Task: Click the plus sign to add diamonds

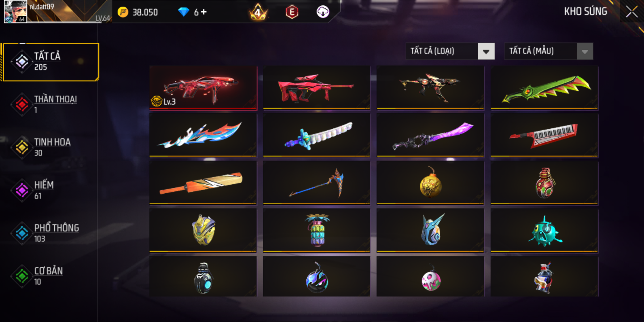Action: 204,12
